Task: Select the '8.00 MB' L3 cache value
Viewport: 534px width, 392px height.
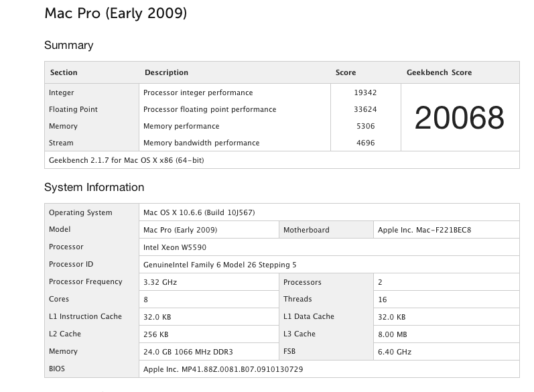Action: point(393,334)
